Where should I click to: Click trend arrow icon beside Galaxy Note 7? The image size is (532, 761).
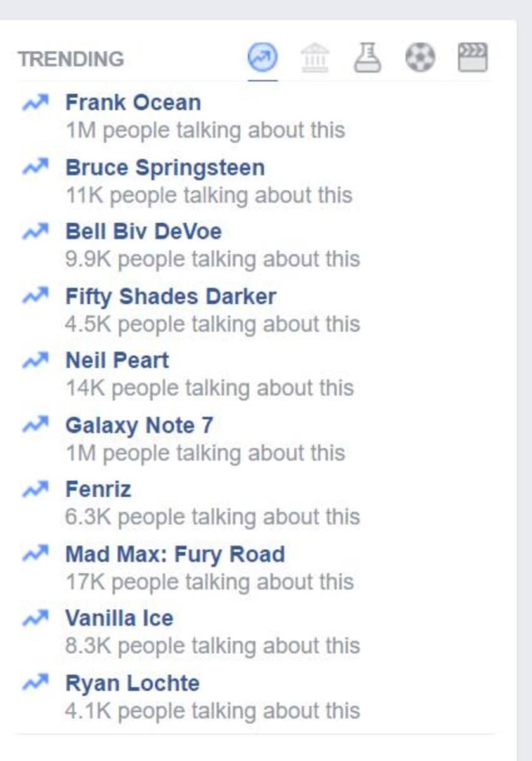pos(36,425)
